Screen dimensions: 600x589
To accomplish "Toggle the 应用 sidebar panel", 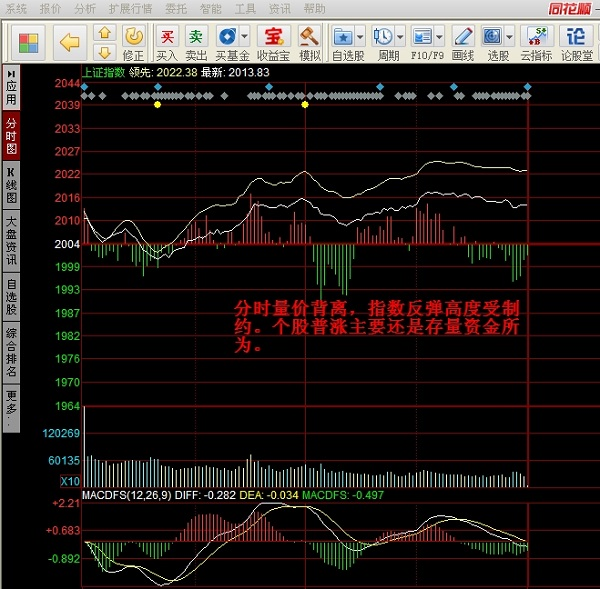I will (11, 88).
